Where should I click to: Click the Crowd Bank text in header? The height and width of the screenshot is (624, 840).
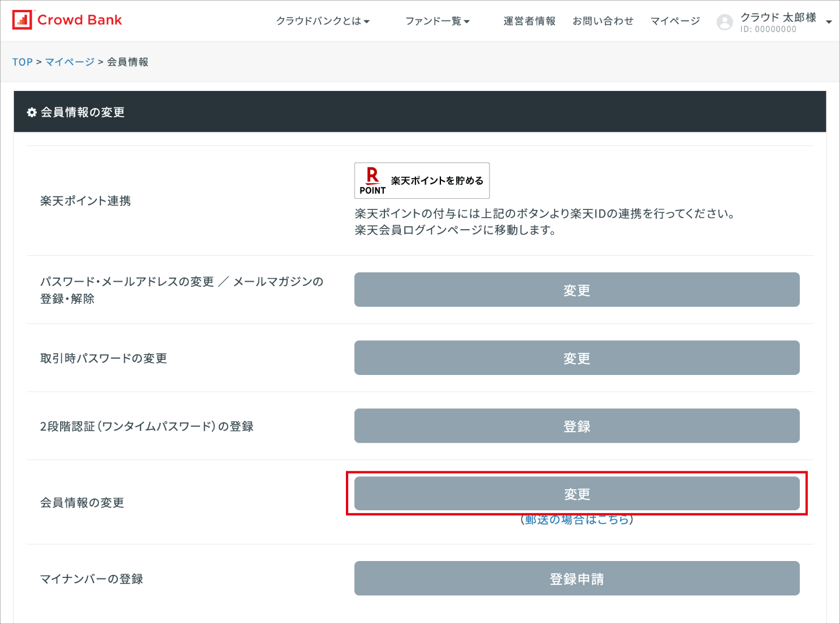[x=79, y=20]
